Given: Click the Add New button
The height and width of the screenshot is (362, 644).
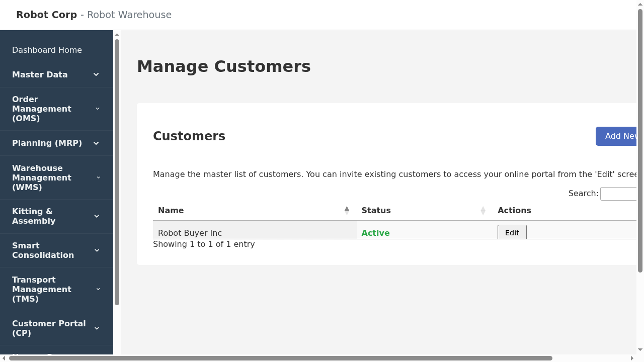Looking at the screenshot, I should (x=621, y=136).
